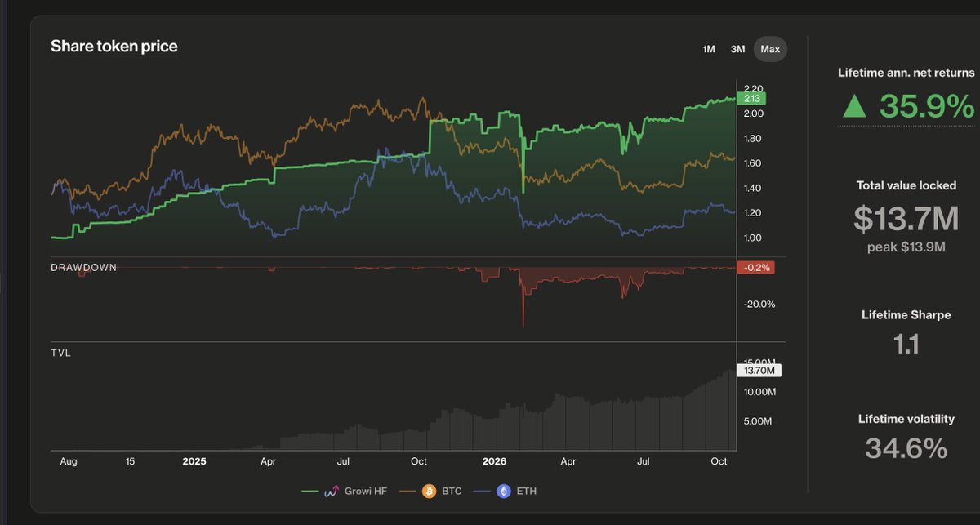Click the 35.9% lifetime returns value
This screenshot has height=525, width=980.
tap(927, 106)
